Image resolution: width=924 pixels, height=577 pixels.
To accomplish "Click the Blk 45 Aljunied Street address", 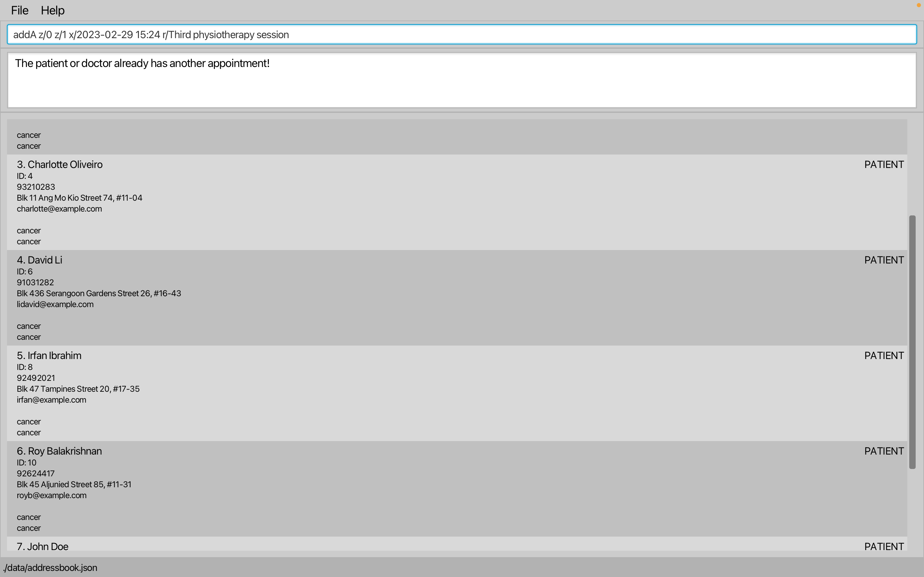I will (x=74, y=484).
